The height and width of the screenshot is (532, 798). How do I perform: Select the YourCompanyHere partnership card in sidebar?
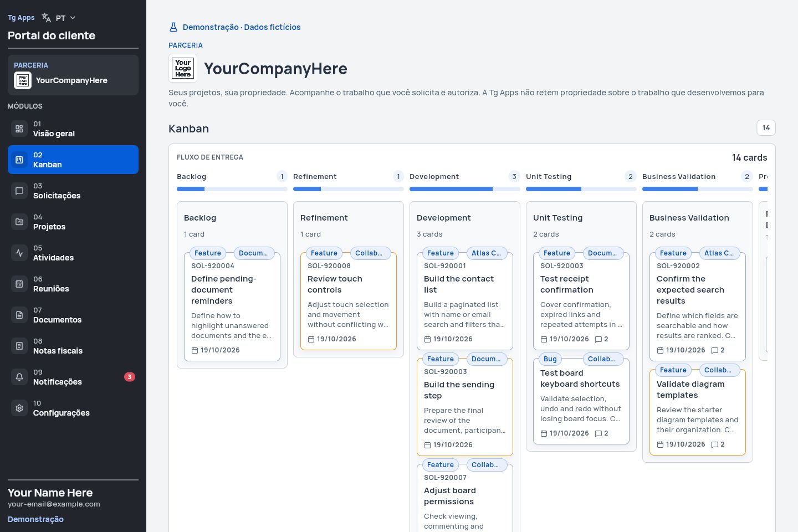pyautogui.click(x=73, y=75)
